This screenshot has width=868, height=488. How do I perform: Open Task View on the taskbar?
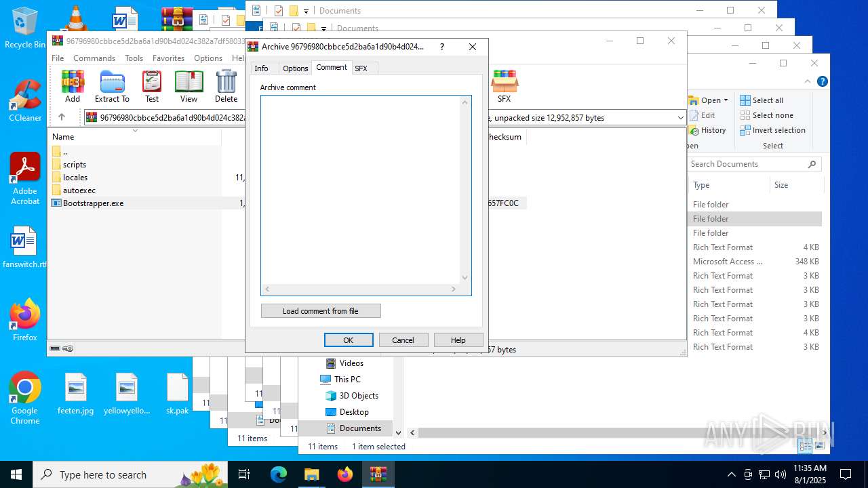(244, 474)
